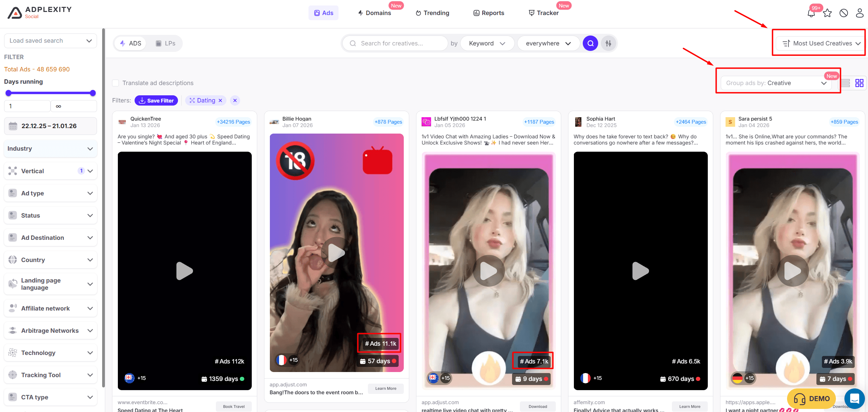Click the notifications bell icon
This screenshot has width=868, height=412.
point(811,13)
